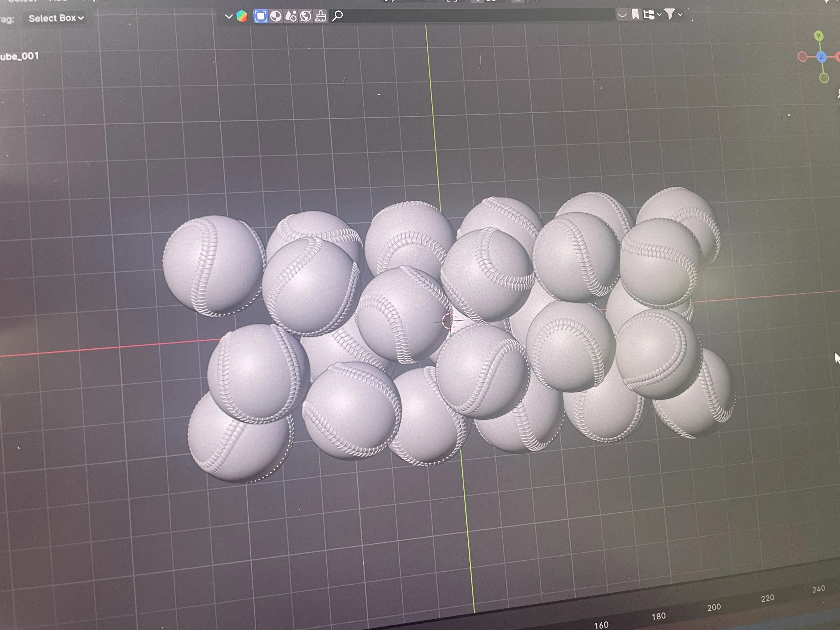Image resolution: width=840 pixels, height=630 pixels.
Task: Jump to frame 240 on the timeline
Action: 819,589
